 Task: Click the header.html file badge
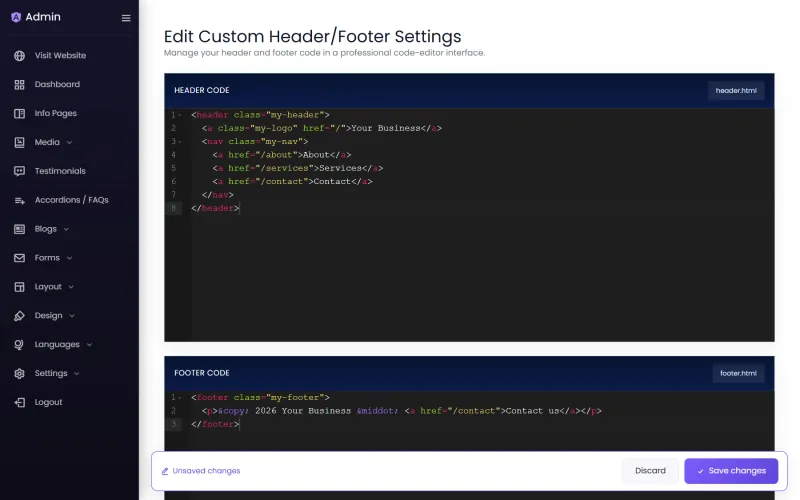click(x=736, y=90)
